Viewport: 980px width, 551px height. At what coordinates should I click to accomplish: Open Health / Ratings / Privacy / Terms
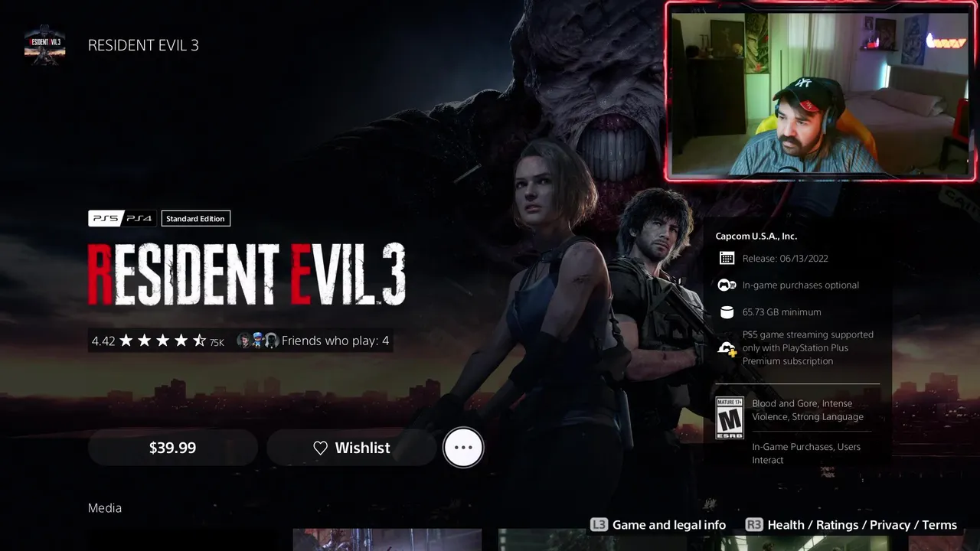tap(862, 525)
